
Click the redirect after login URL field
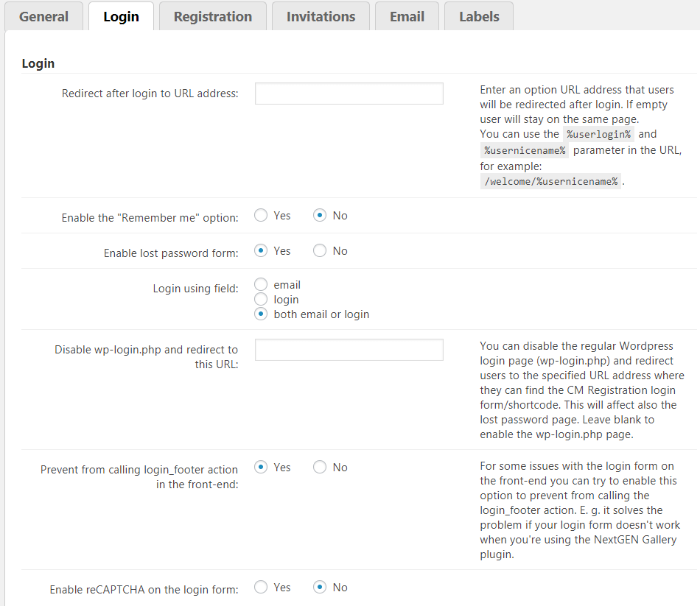click(349, 94)
